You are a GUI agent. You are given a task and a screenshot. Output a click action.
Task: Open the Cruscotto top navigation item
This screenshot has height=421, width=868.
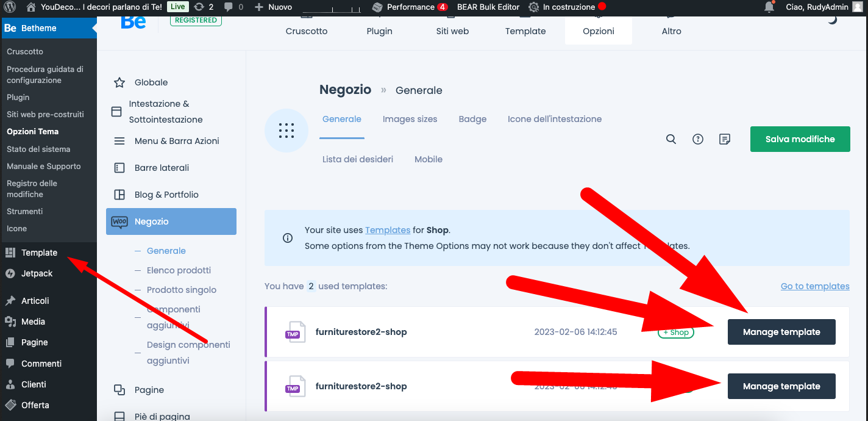pos(307,31)
